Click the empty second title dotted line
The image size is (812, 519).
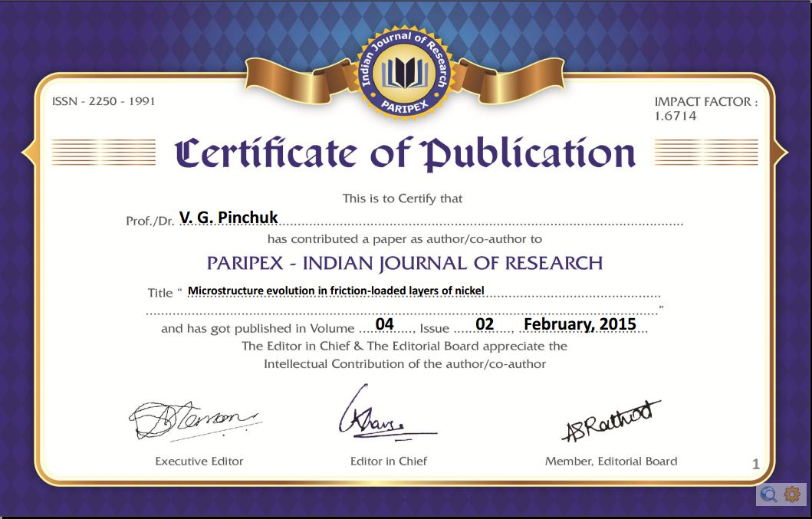coord(403,310)
